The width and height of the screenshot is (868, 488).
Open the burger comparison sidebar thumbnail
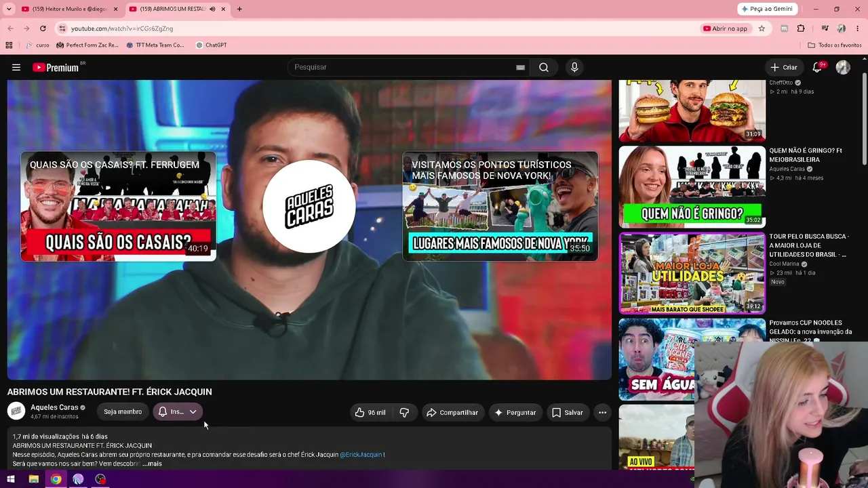point(692,110)
